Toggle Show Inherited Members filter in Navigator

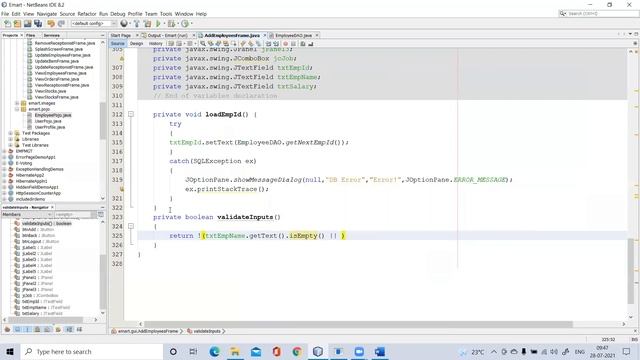click(x=7, y=329)
